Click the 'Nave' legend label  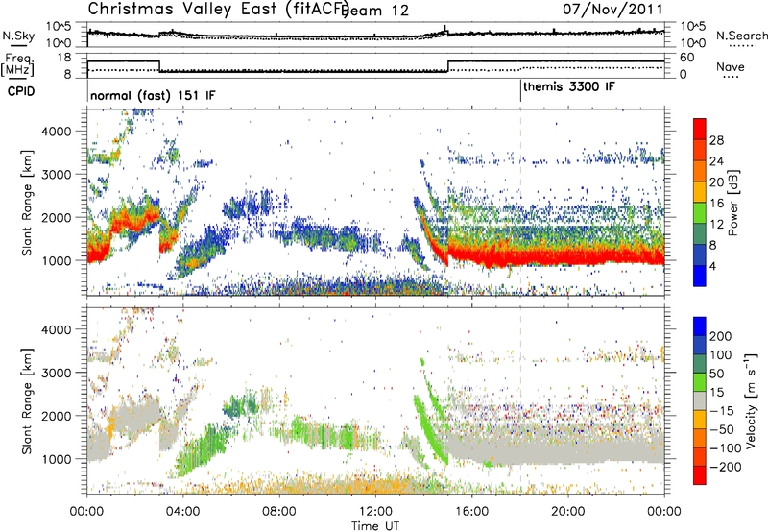(731, 66)
